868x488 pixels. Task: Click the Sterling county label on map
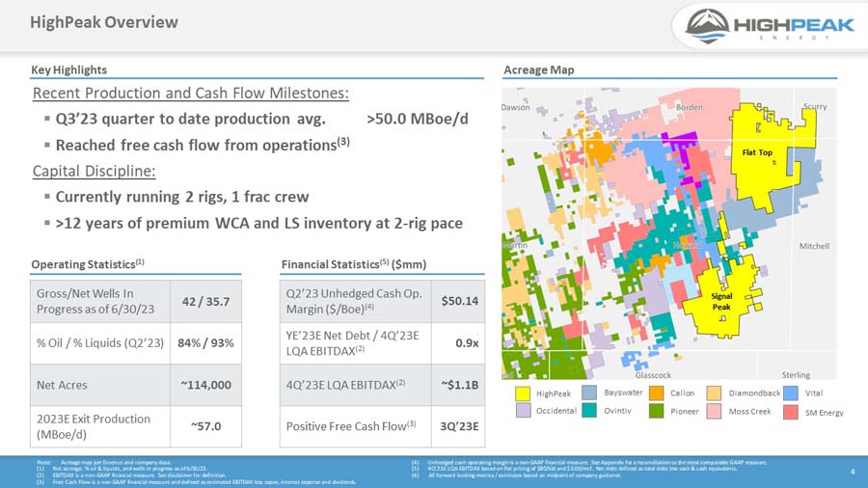[796, 374]
